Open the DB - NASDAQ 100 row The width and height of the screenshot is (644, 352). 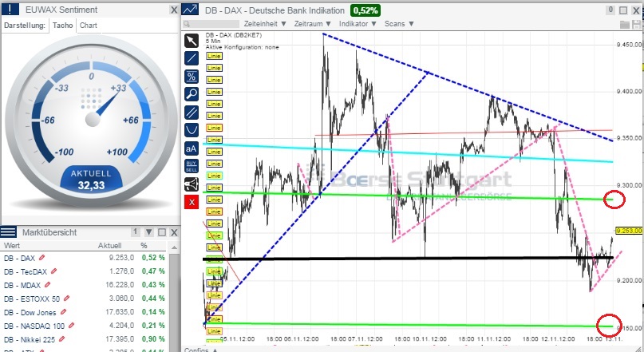[x=85, y=326]
